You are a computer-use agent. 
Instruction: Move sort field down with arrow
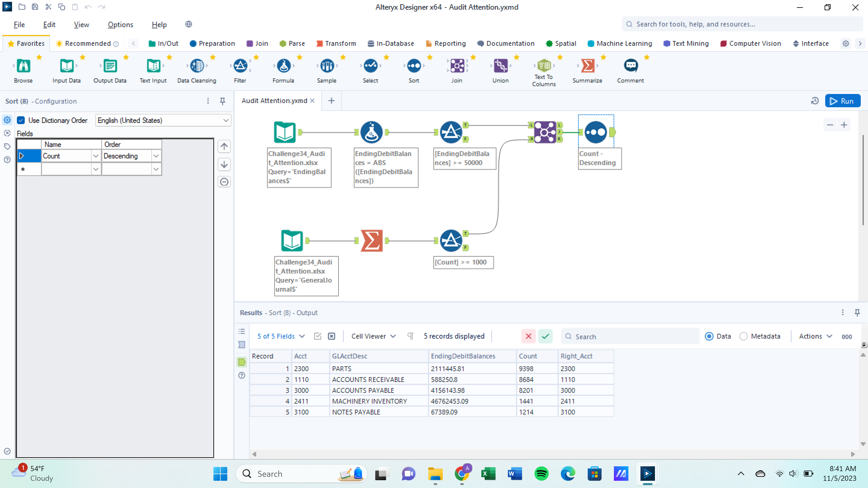[224, 164]
